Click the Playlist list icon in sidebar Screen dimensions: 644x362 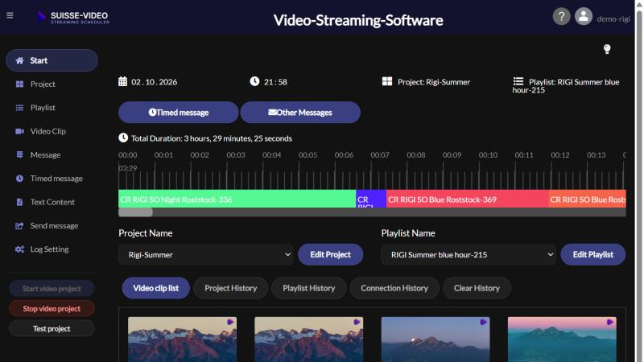(19, 108)
